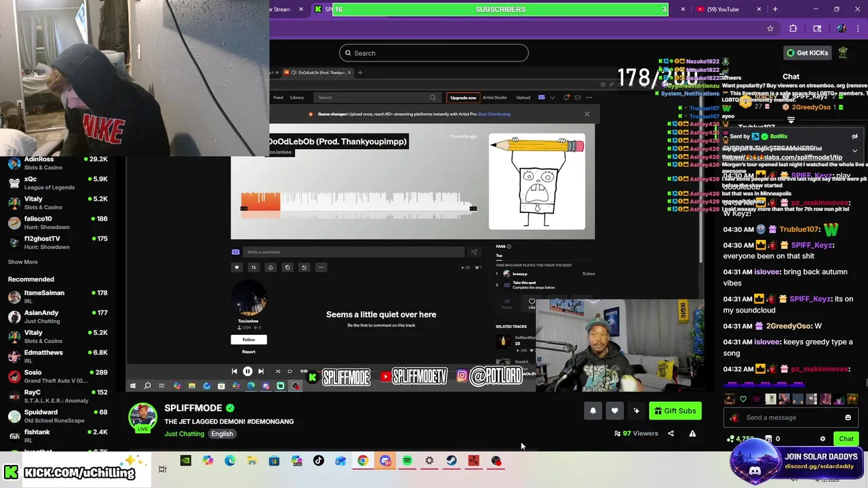The height and width of the screenshot is (488, 868).
Task: Click the share stream icon
Action: [x=671, y=433]
